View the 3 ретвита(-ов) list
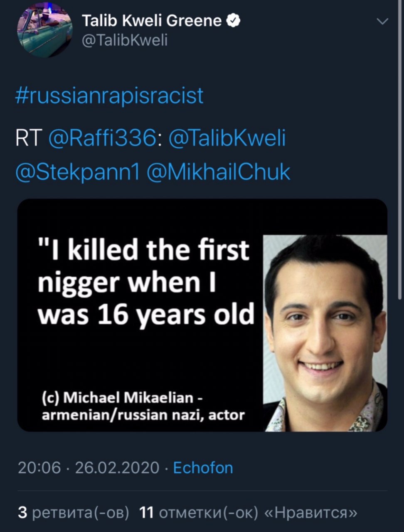 [x=74, y=513]
